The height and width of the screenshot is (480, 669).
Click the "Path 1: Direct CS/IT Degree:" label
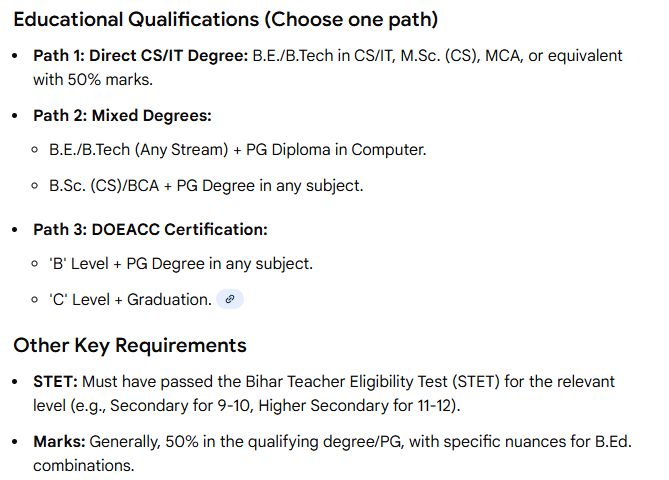click(140, 56)
